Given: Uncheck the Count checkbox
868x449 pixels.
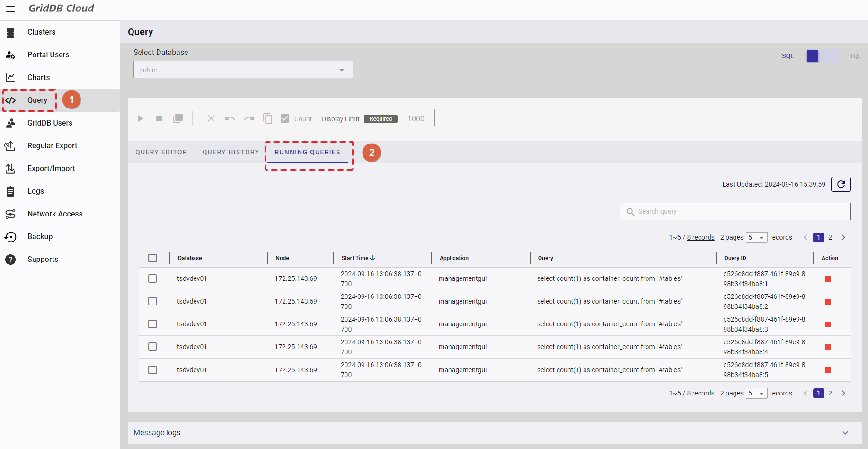Looking at the screenshot, I should pos(285,118).
